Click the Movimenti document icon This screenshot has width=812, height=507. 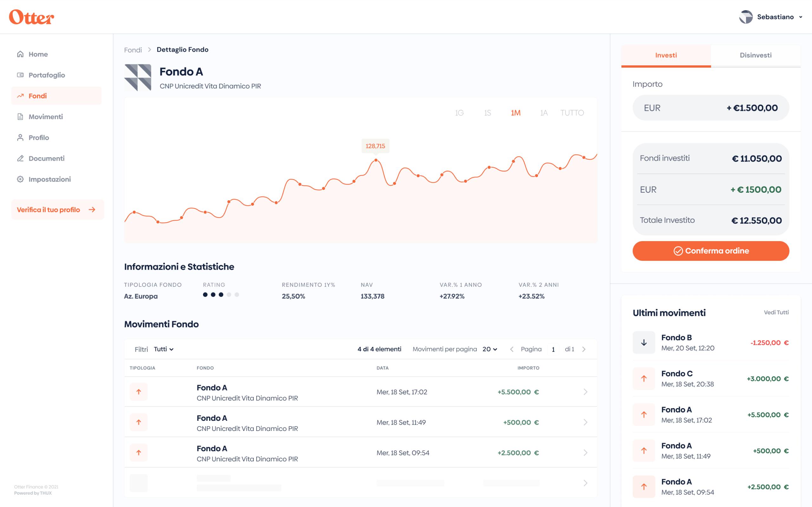[21, 117]
